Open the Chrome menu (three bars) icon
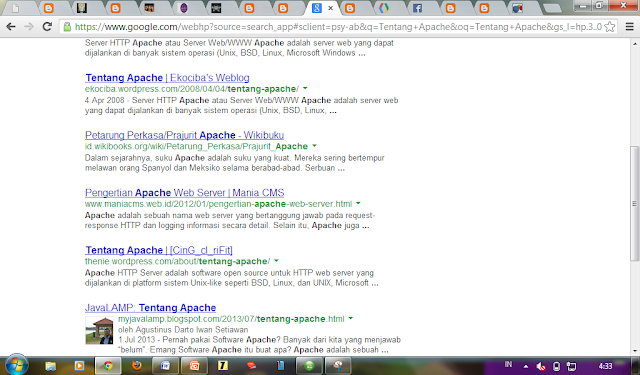Screen dimensions: 640x375 [629, 27]
